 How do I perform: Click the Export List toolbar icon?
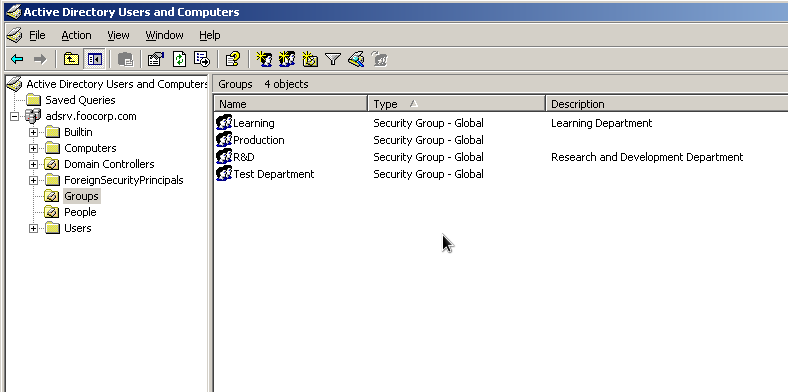click(x=202, y=59)
